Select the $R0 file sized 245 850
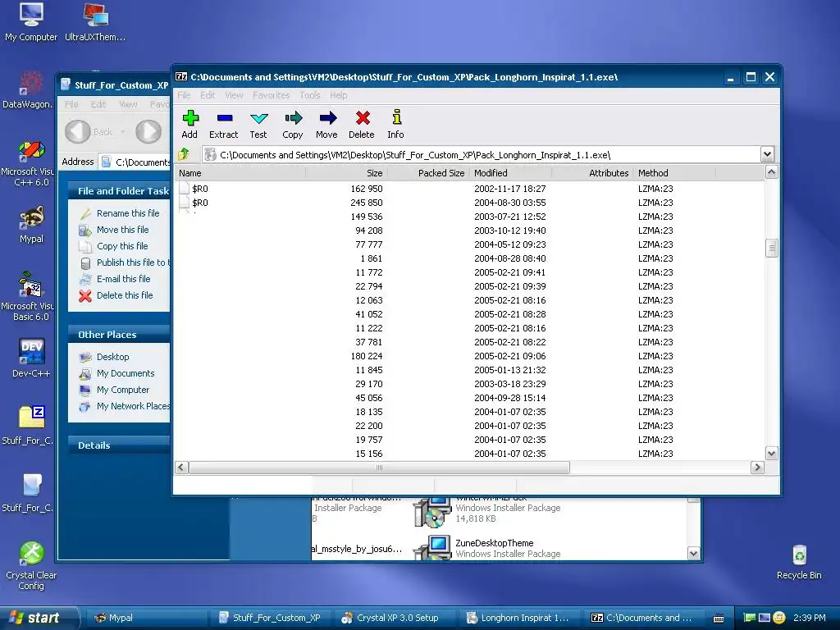The height and width of the screenshot is (630, 840). pos(469,203)
